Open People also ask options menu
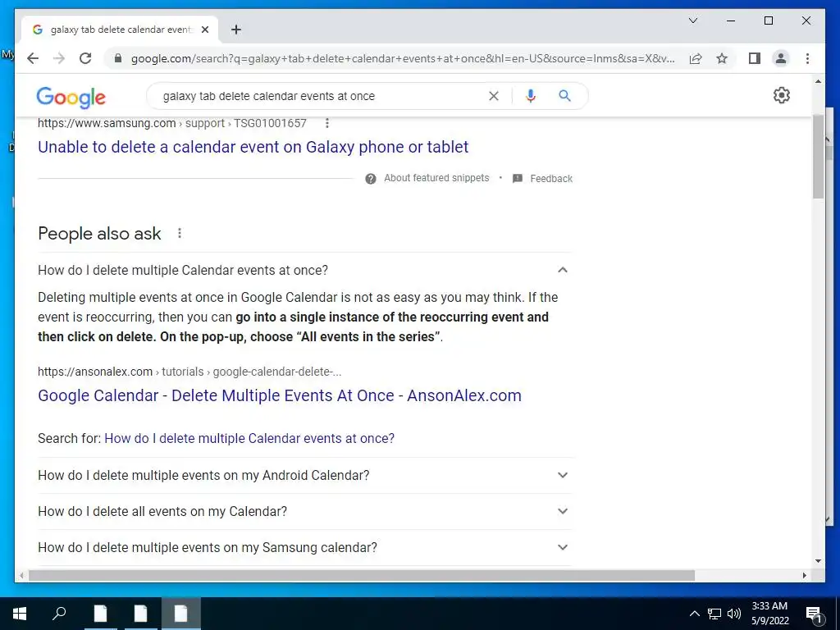The height and width of the screenshot is (630, 840). [180, 233]
